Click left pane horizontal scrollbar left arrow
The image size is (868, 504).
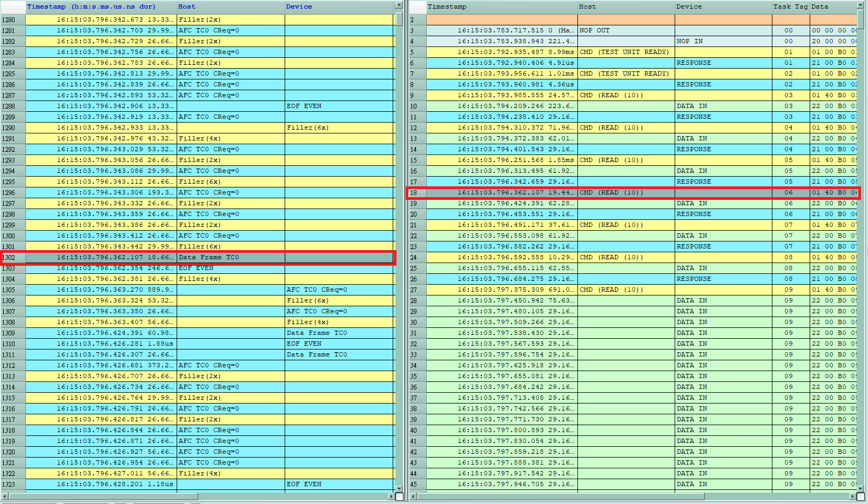[x=5, y=496]
